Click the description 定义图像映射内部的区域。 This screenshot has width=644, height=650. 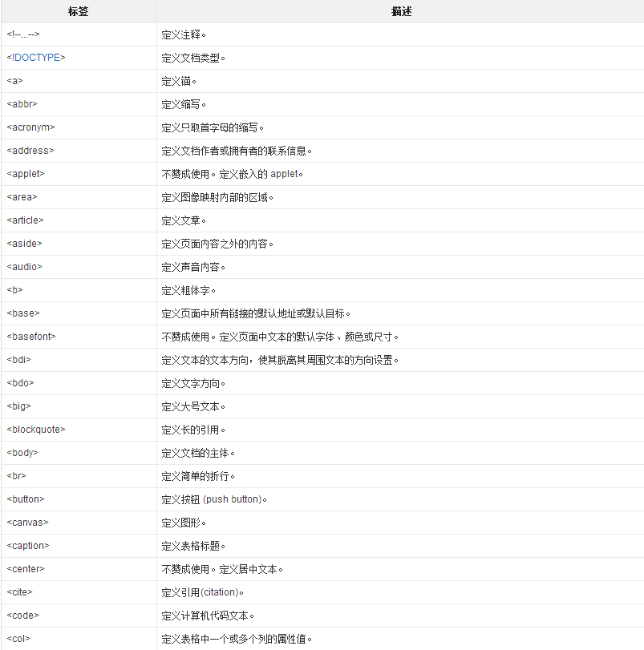[x=217, y=197]
